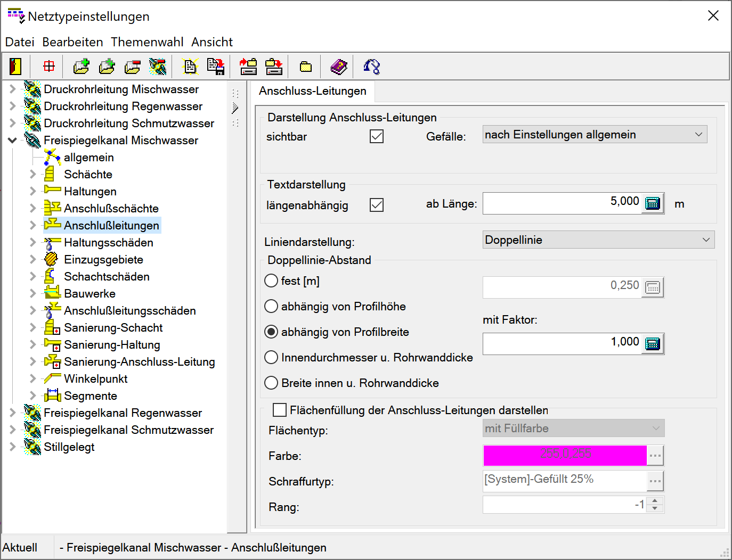Image resolution: width=732 pixels, height=560 pixels.
Task: Click the purple help book icon
Action: pos(339,67)
